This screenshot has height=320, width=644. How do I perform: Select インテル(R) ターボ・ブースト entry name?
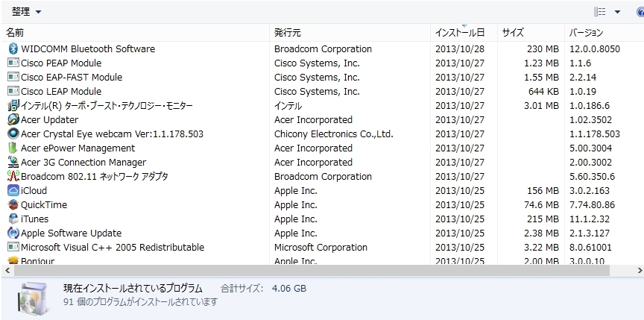pyautogui.click(x=107, y=106)
